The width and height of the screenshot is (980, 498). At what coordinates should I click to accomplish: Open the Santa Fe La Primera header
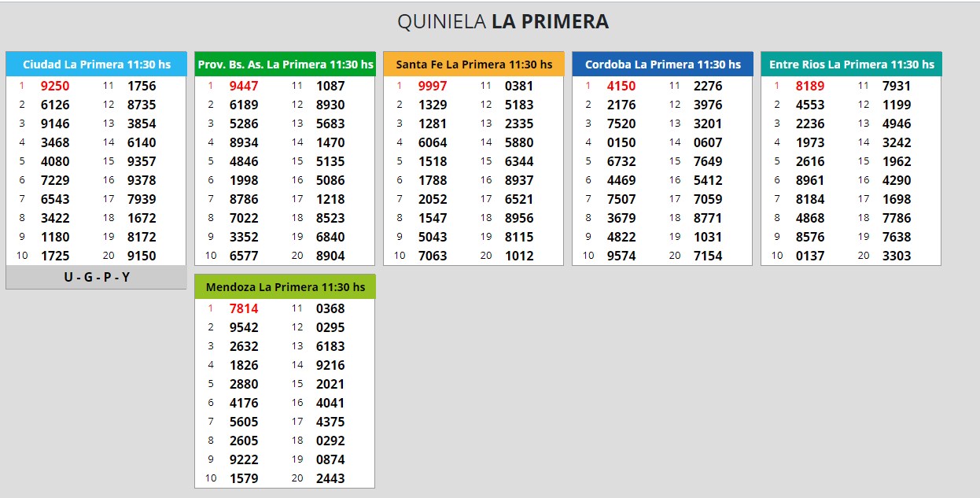473,65
